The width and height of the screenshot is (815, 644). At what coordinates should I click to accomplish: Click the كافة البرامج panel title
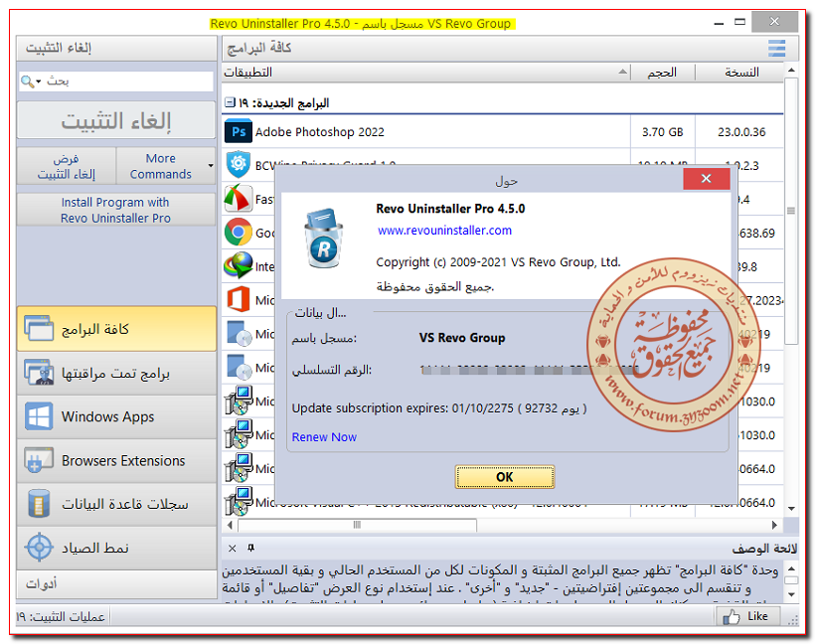coord(259,48)
